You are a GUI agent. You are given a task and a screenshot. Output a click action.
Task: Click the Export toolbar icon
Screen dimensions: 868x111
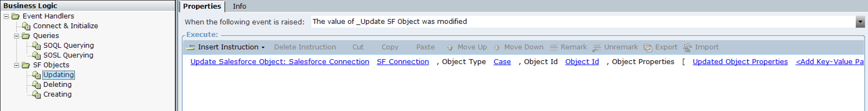[x=648, y=48]
